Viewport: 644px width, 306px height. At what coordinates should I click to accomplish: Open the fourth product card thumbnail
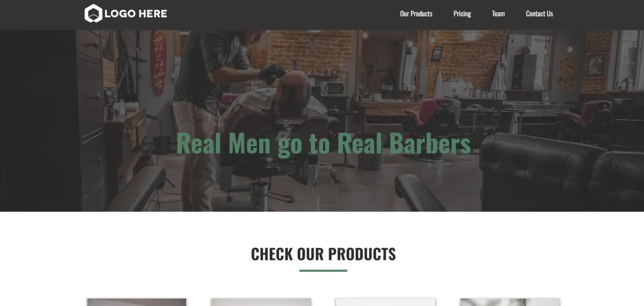coord(510,302)
